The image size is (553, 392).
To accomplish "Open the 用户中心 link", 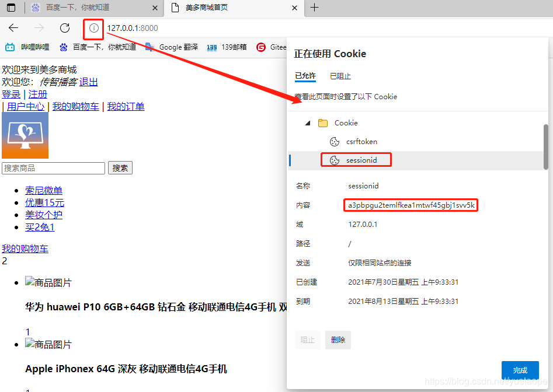I will 26,107.
